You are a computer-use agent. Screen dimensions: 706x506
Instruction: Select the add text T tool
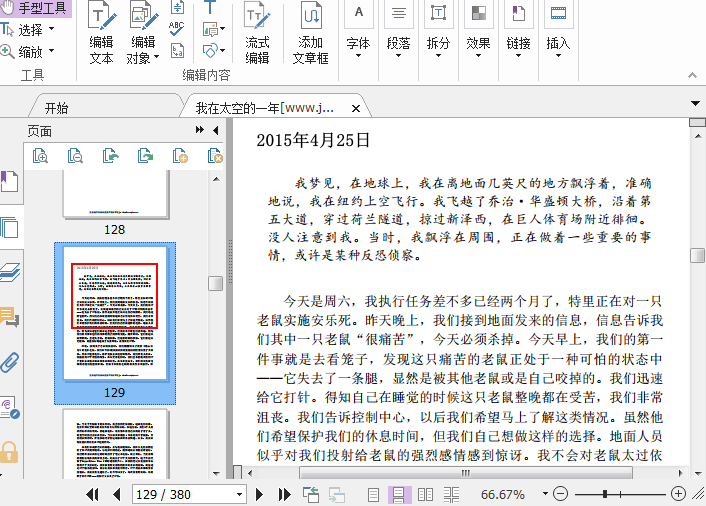210,7
